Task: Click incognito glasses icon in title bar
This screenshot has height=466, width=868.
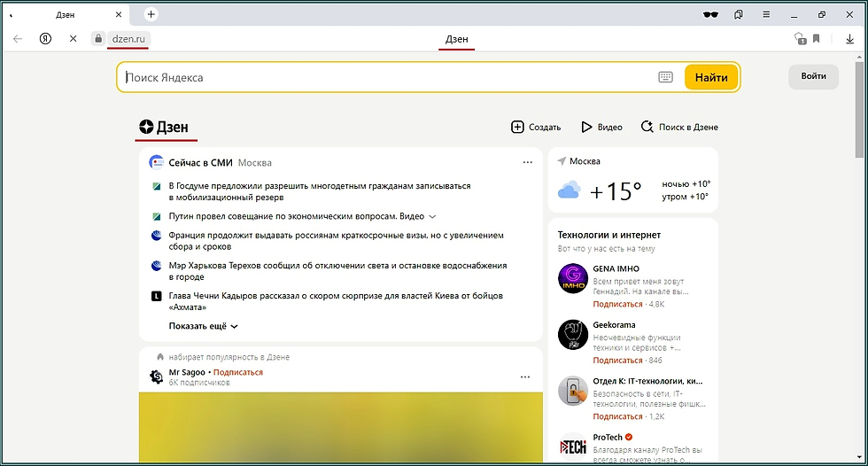Action: pos(710,14)
